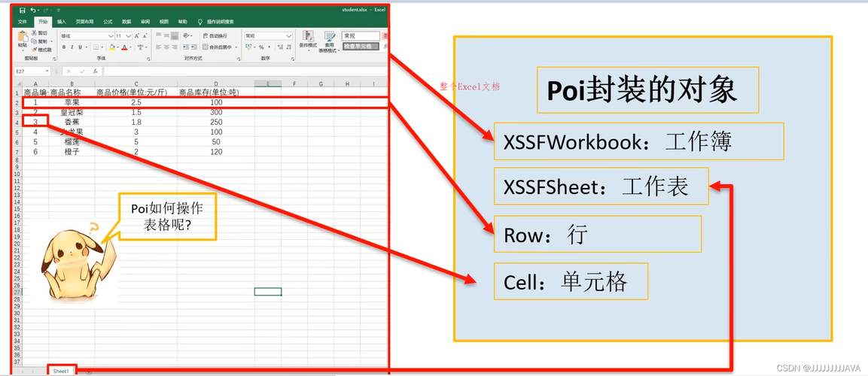Open the font name dropdown

111,36
